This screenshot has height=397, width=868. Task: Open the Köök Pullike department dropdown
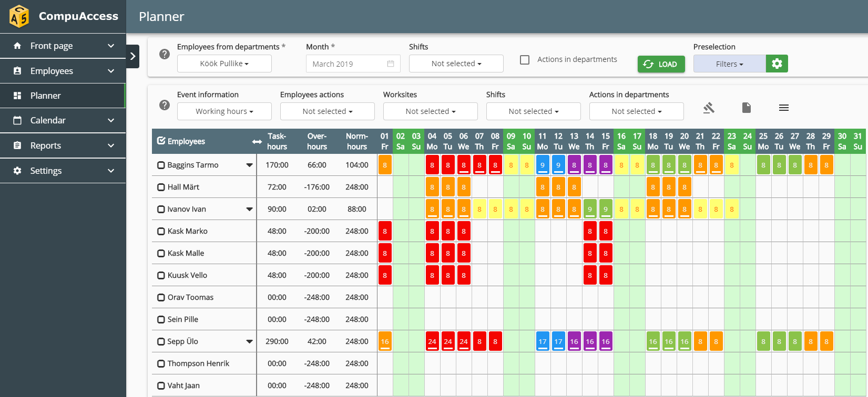pos(224,64)
